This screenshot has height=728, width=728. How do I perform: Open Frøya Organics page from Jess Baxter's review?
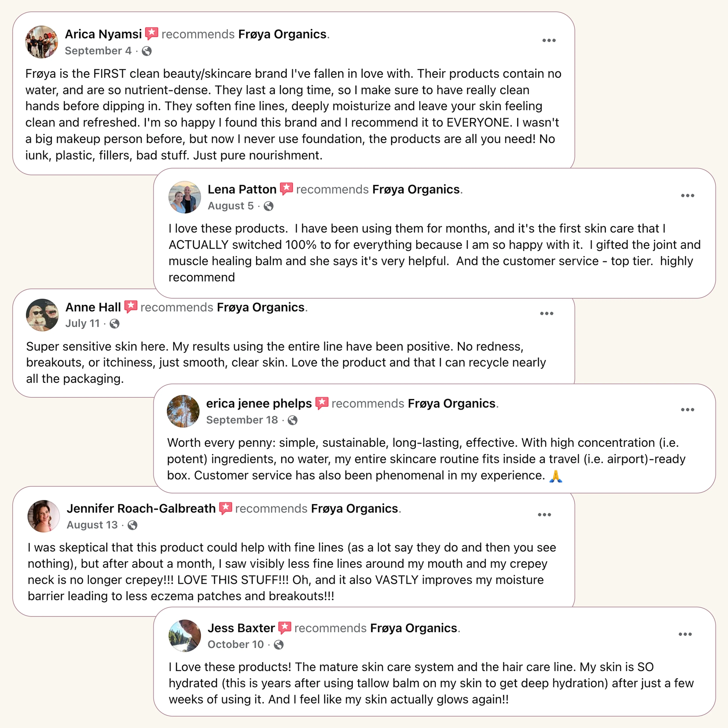coord(413,628)
